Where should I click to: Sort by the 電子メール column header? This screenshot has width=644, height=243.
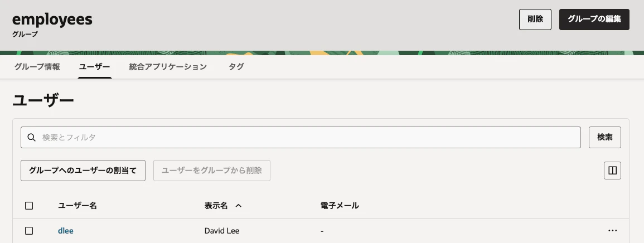click(340, 206)
